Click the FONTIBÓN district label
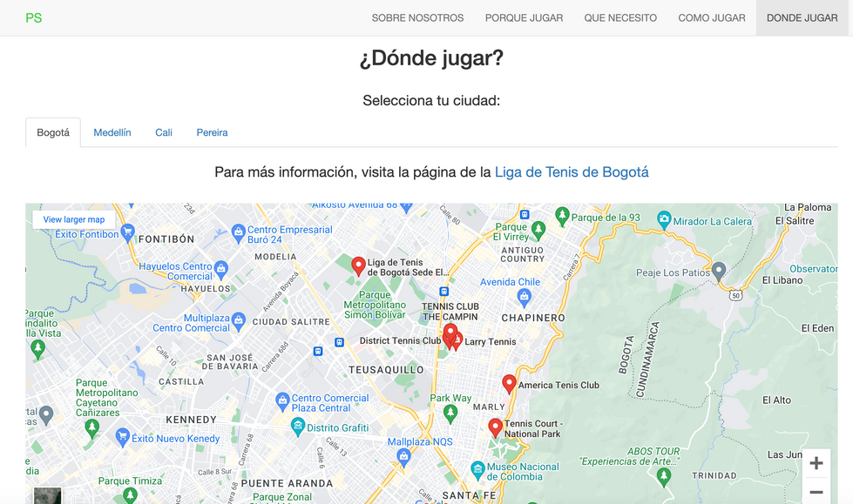853x504 pixels. [166, 239]
